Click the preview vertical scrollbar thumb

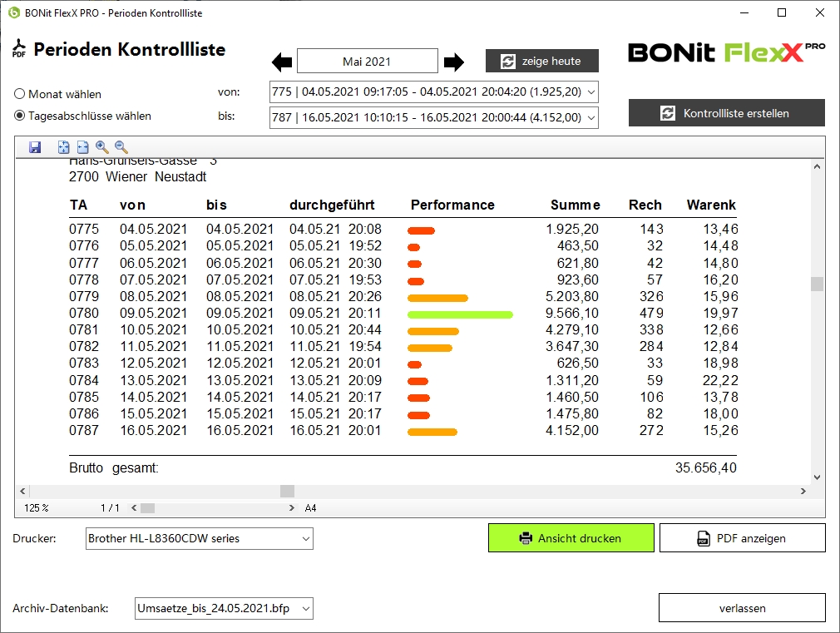[817, 284]
